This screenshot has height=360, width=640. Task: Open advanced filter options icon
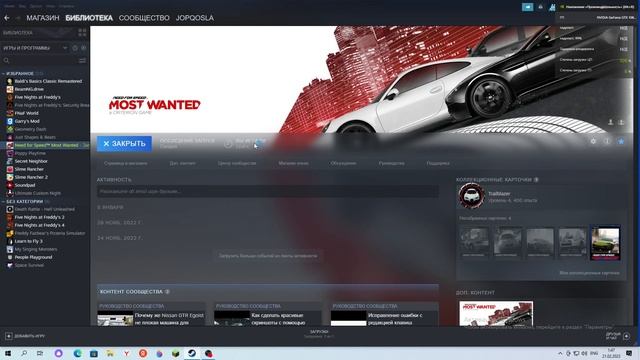[82, 60]
